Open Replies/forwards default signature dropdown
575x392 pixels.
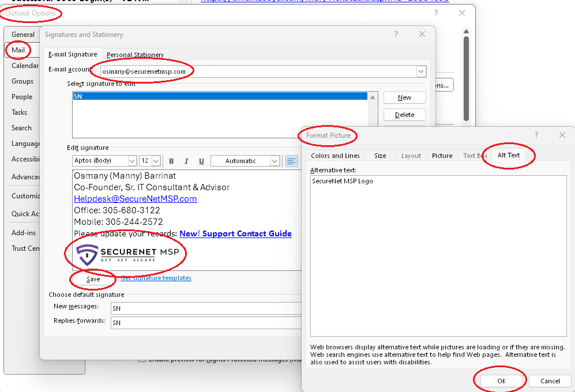point(206,323)
